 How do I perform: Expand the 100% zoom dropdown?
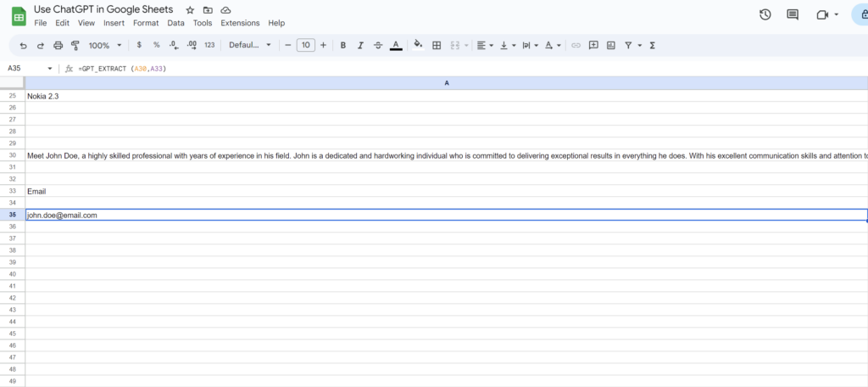coord(105,45)
